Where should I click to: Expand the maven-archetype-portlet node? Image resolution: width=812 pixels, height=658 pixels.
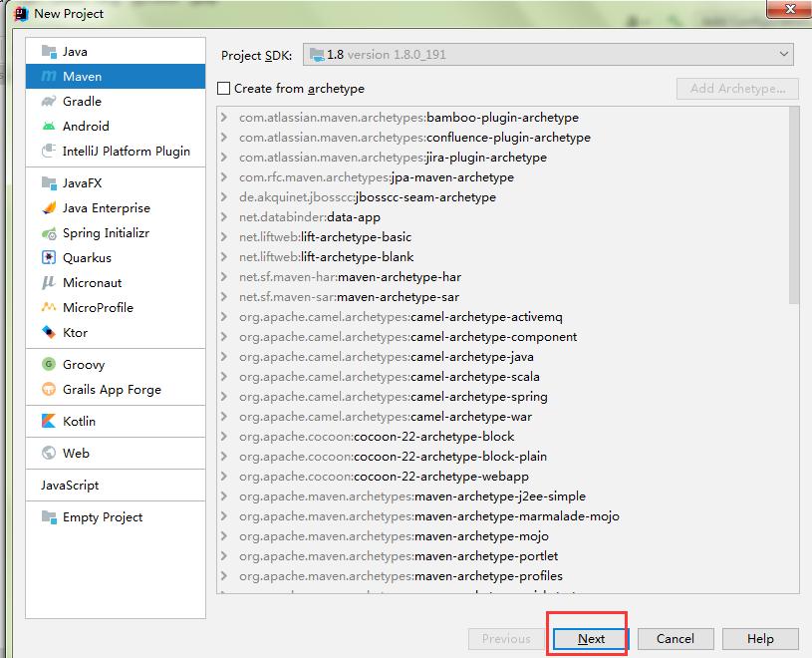pyautogui.click(x=225, y=556)
